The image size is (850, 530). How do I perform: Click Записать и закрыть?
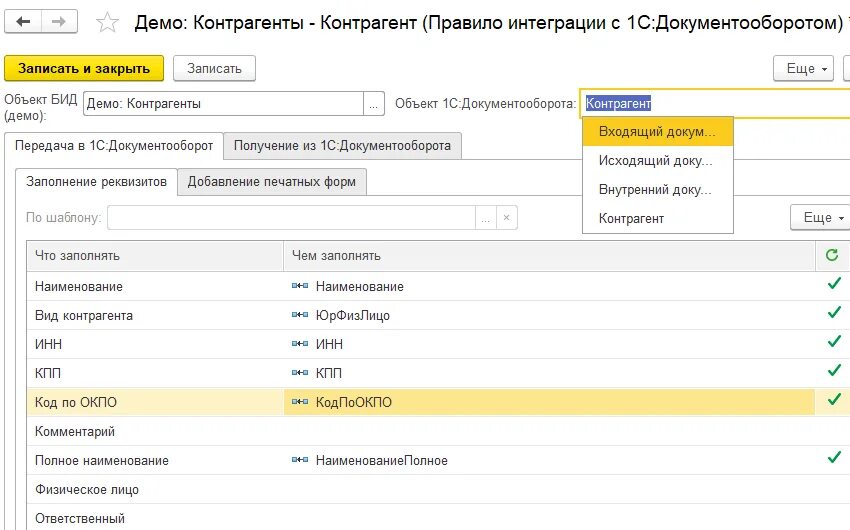84,68
